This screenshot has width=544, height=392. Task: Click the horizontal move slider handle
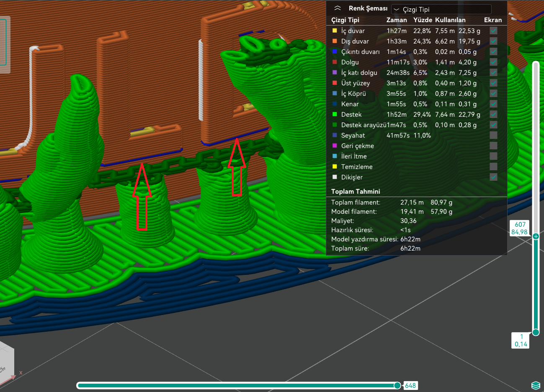(x=397, y=385)
